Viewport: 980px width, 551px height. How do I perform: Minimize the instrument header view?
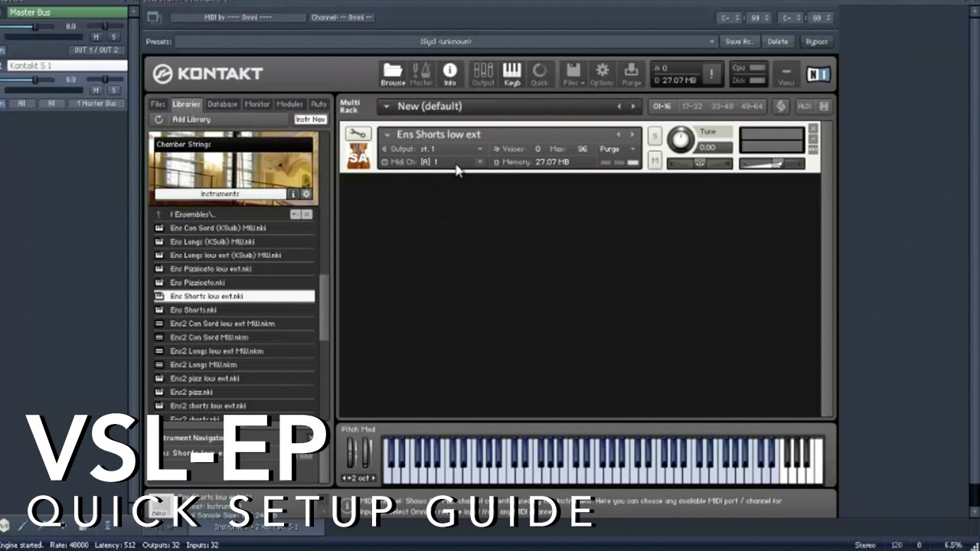pos(813,140)
